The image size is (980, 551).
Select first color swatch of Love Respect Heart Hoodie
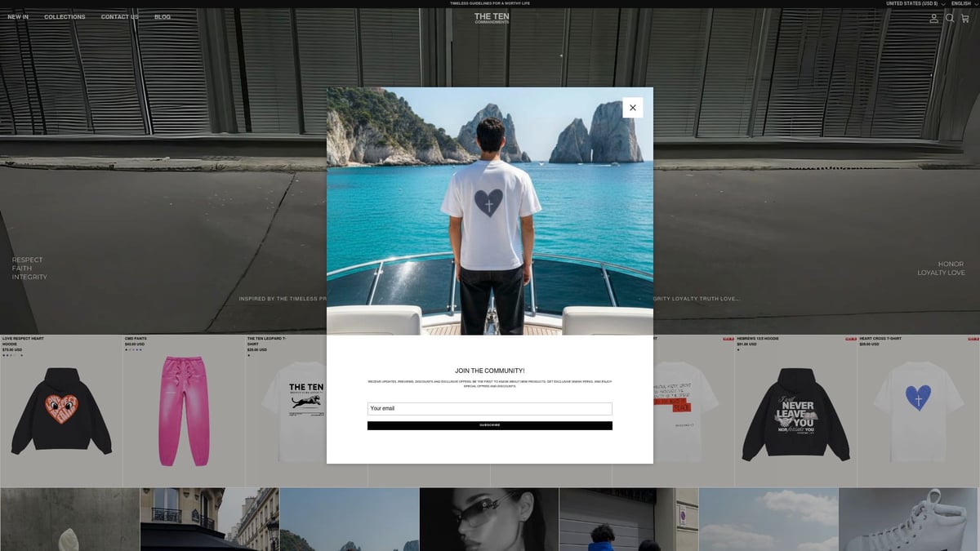[4, 355]
